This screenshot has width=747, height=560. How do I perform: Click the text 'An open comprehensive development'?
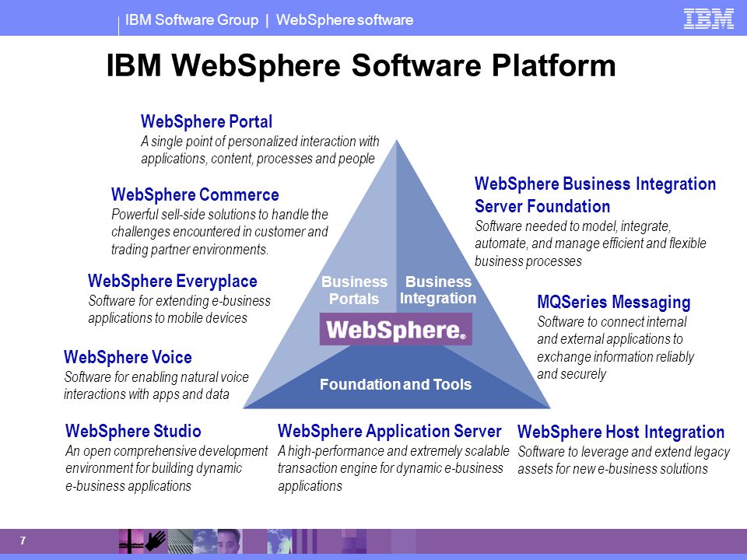tap(167, 451)
